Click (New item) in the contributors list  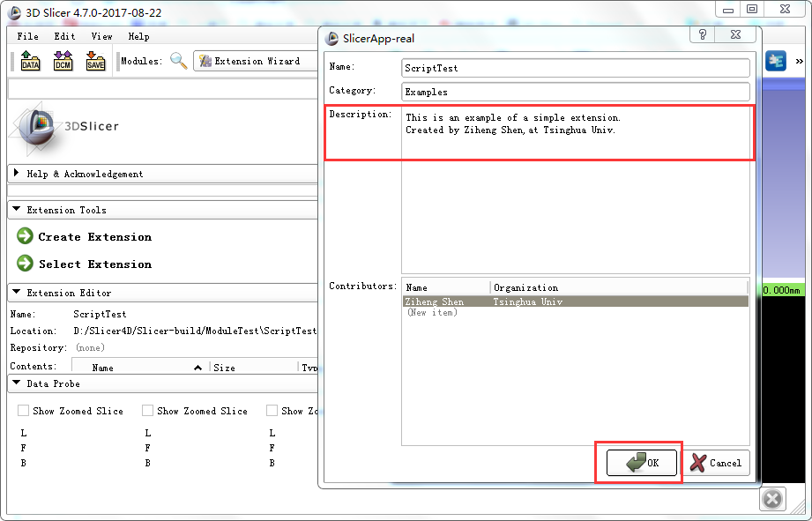coord(432,312)
